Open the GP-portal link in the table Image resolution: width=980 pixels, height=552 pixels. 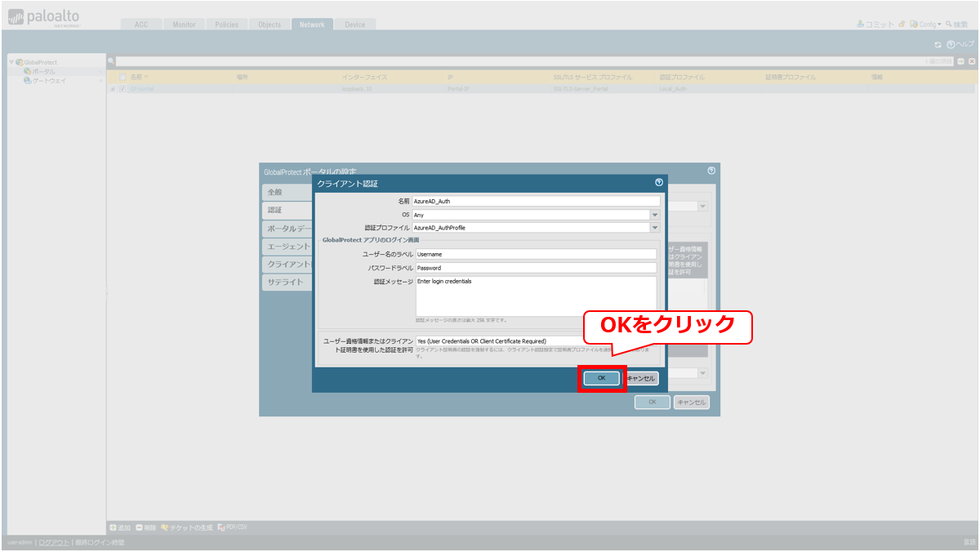coord(141,89)
